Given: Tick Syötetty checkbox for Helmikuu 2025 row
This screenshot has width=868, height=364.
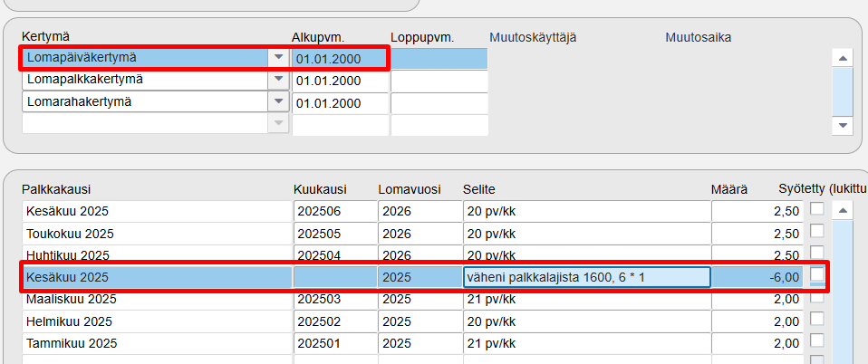Looking at the screenshot, I should (x=817, y=319).
